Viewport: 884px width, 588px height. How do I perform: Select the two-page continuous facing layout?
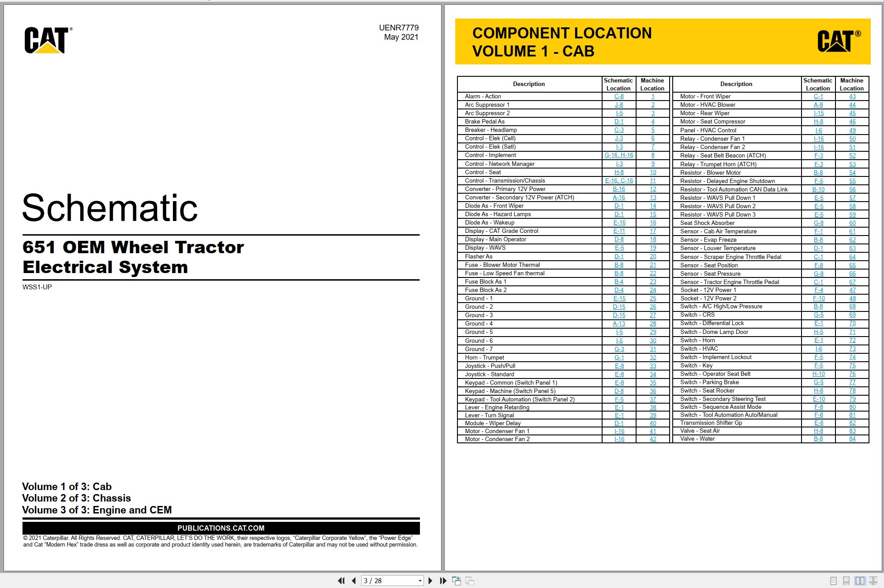point(873,581)
